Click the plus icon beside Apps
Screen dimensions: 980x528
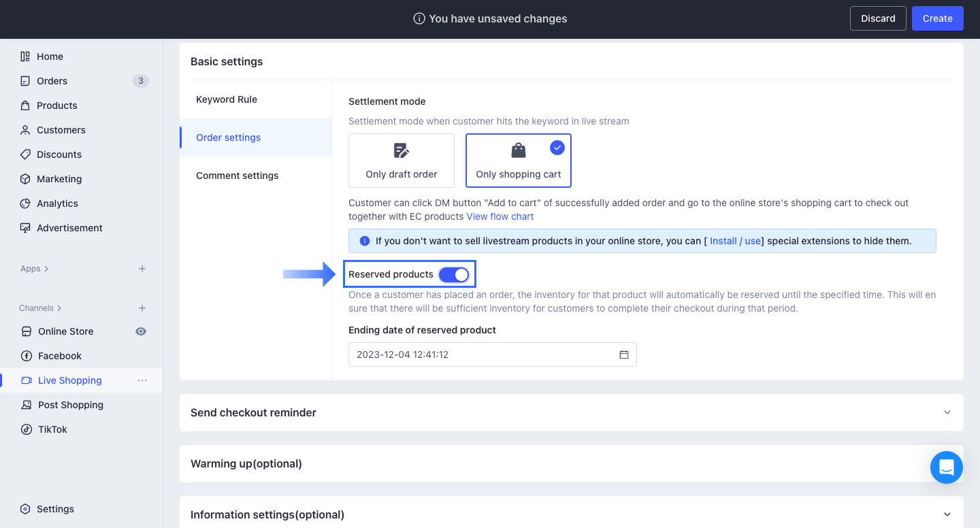pos(142,269)
